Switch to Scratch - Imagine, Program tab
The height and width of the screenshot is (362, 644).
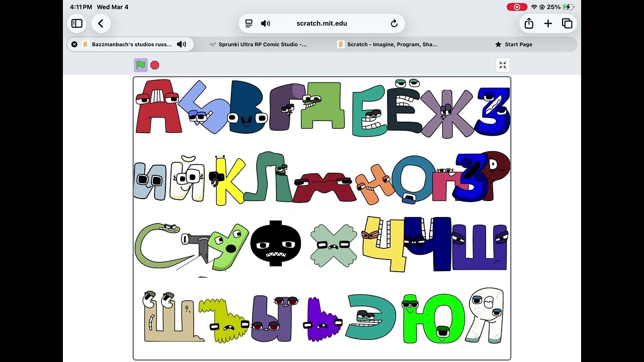pos(387,44)
